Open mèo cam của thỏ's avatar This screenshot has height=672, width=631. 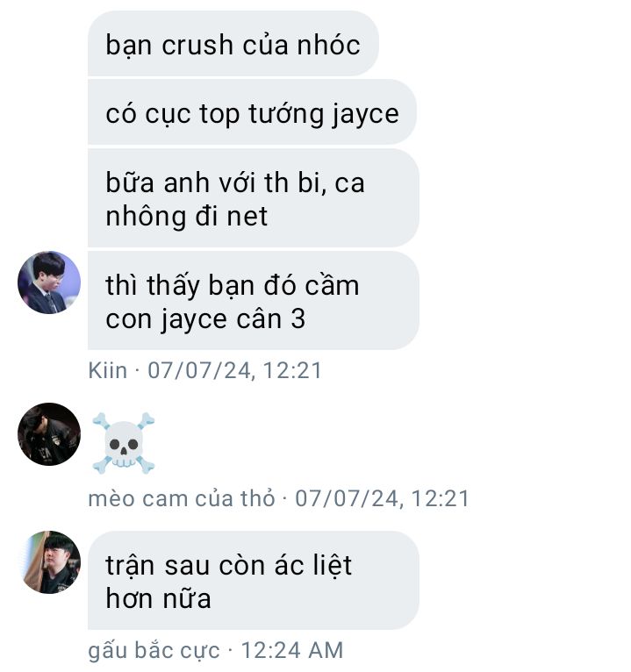coord(49,434)
